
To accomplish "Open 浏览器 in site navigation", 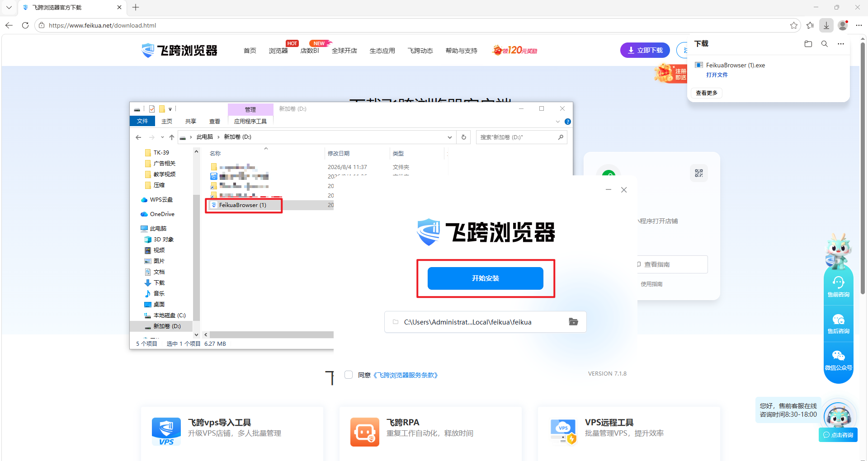I will click(278, 51).
